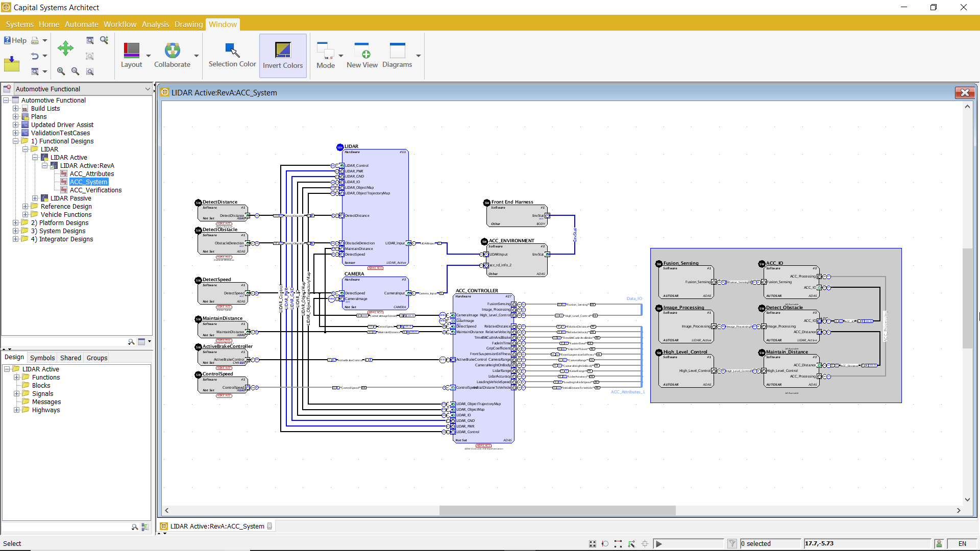Select ACC_Verifications in the project tree

(x=95, y=190)
